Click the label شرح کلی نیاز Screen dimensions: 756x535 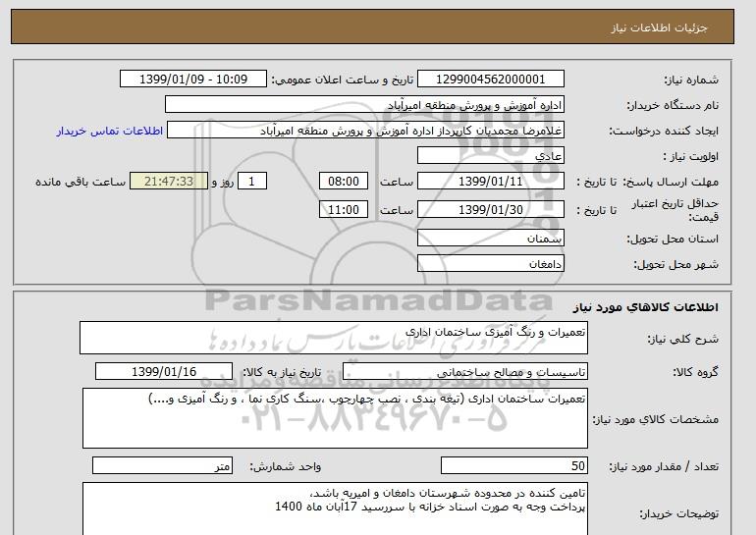682,339
